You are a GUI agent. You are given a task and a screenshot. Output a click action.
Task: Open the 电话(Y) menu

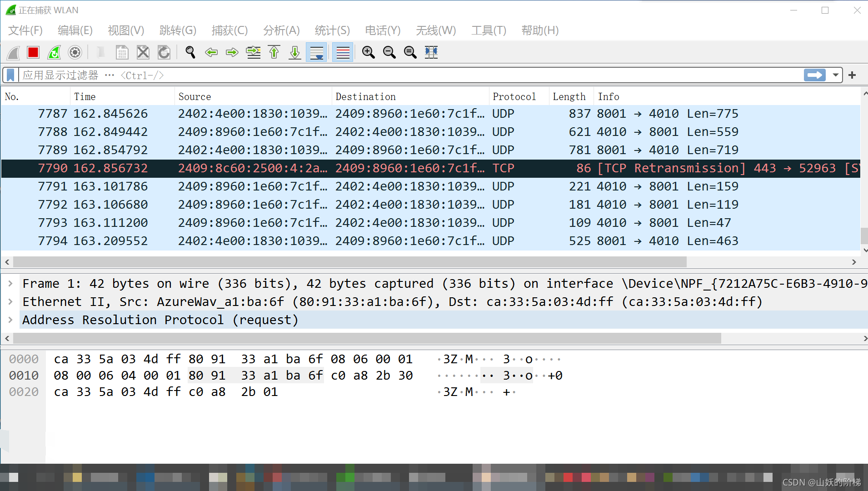coord(383,30)
